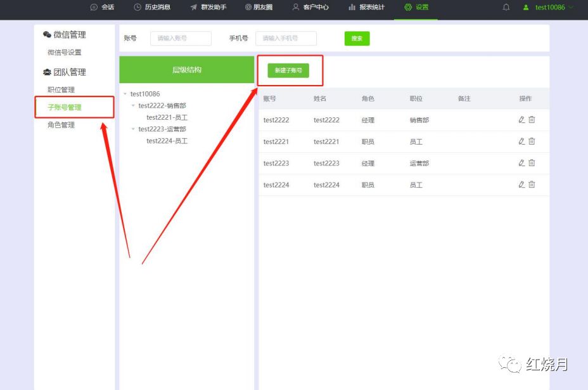This screenshot has width=588, height=390.
Task: Open the 客户中心 tab
Action: pyautogui.click(x=310, y=7)
